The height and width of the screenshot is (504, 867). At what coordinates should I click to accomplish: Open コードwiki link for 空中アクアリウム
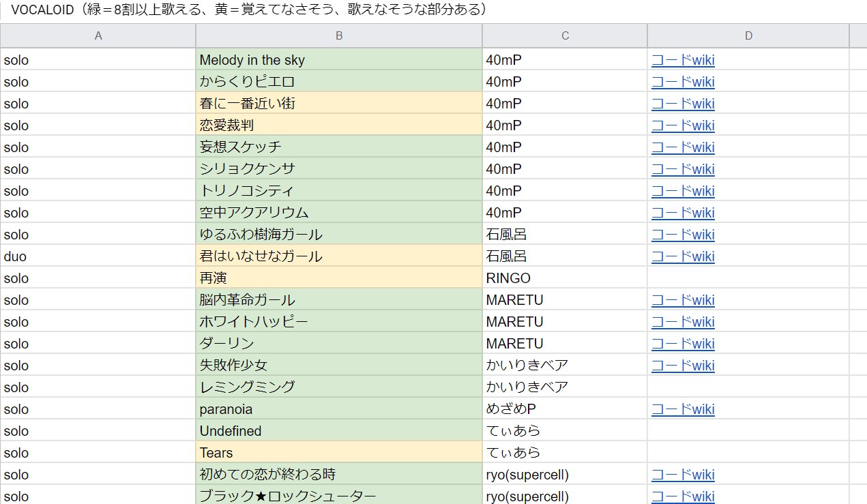coord(683,213)
